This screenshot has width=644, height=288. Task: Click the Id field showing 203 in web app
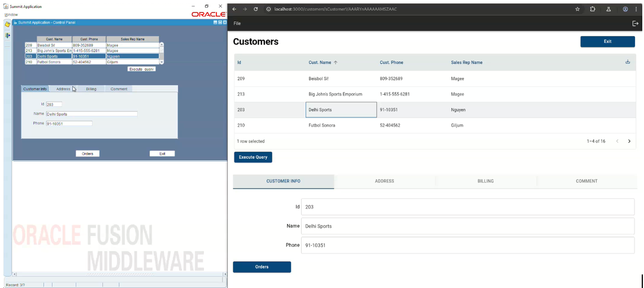(x=468, y=207)
